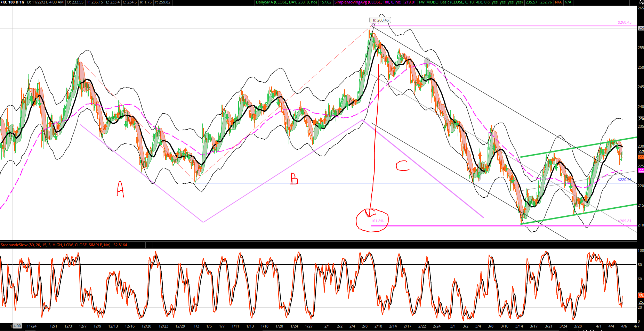Open the StochasticSlow study label
Viewport: 644px width, 331px height.
tap(56, 245)
